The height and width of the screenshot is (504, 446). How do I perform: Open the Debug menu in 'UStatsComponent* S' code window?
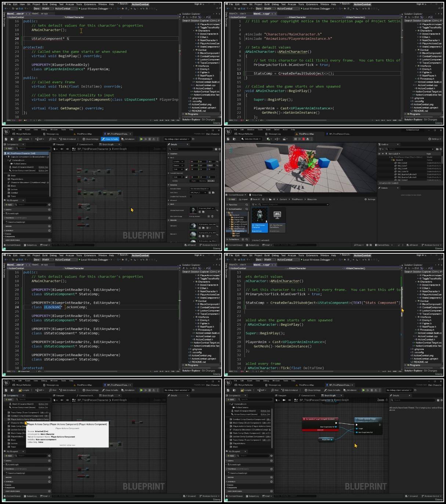53,4
